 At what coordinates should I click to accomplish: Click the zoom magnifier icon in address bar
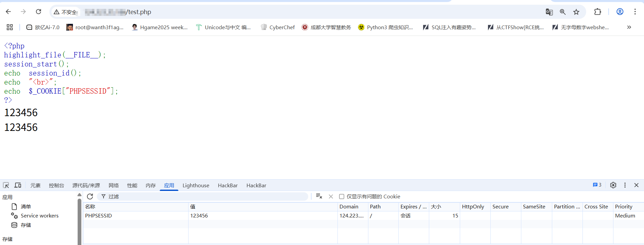coord(563,12)
